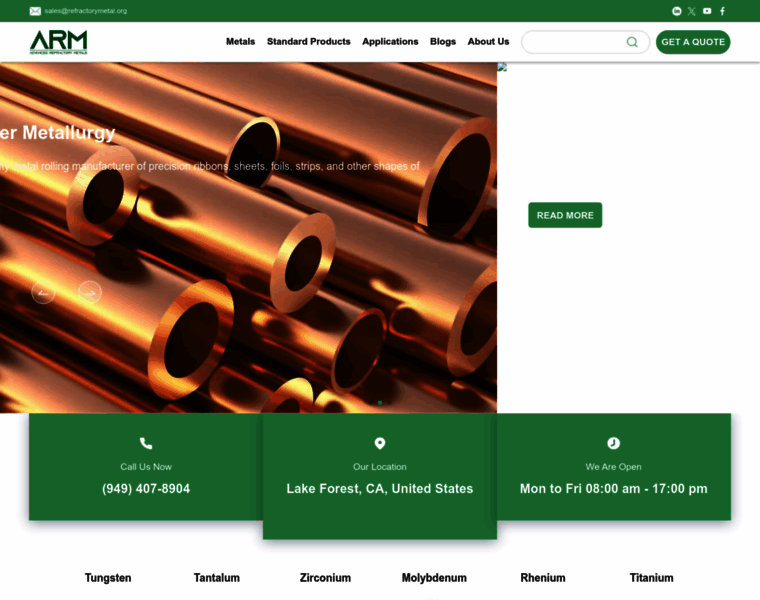Open the X (Twitter) social icon
This screenshot has height=600, width=760.
tap(692, 11)
